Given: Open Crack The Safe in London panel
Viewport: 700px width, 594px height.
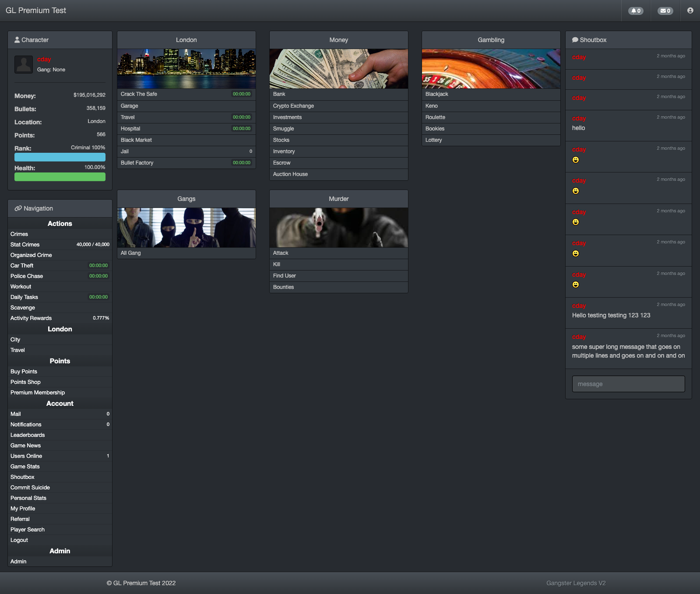Looking at the screenshot, I should (139, 94).
